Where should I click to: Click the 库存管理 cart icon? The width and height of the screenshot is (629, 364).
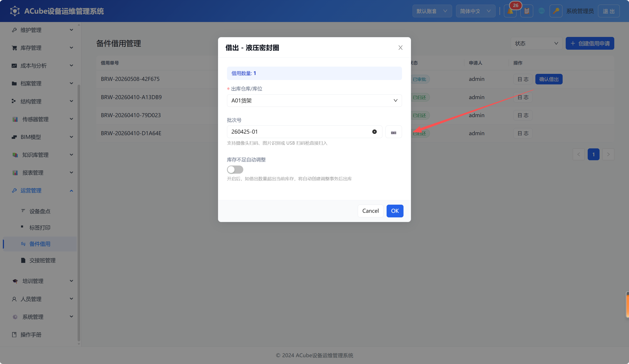click(14, 48)
